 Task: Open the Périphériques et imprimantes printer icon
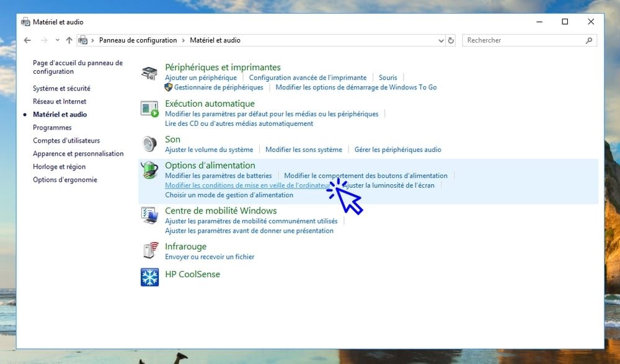[149, 73]
